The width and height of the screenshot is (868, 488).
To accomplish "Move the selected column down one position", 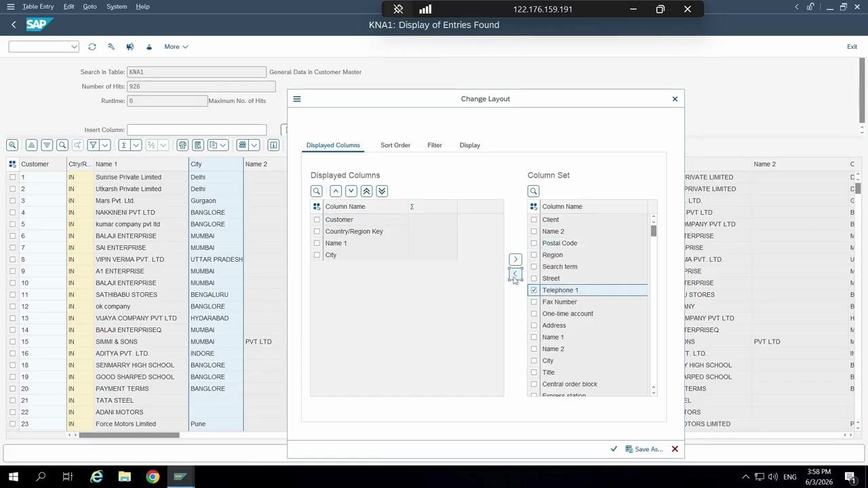I will click(x=351, y=191).
